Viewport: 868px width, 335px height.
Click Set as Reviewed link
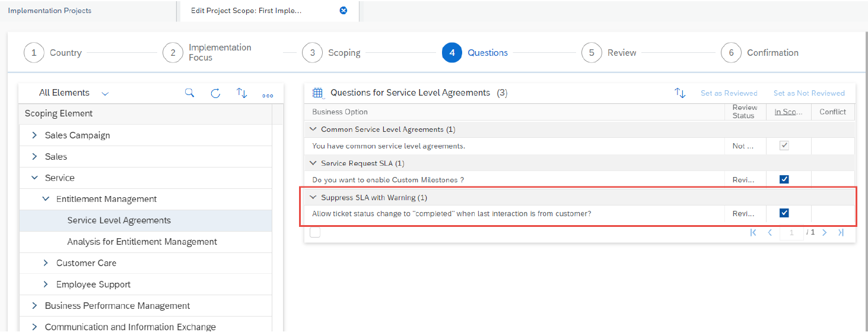(x=729, y=93)
